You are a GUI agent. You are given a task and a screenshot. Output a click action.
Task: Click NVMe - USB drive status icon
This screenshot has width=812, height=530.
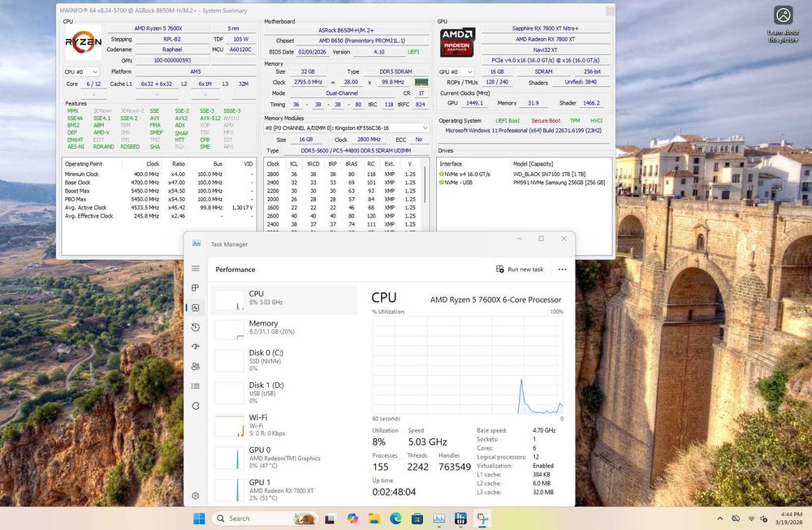pos(441,183)
